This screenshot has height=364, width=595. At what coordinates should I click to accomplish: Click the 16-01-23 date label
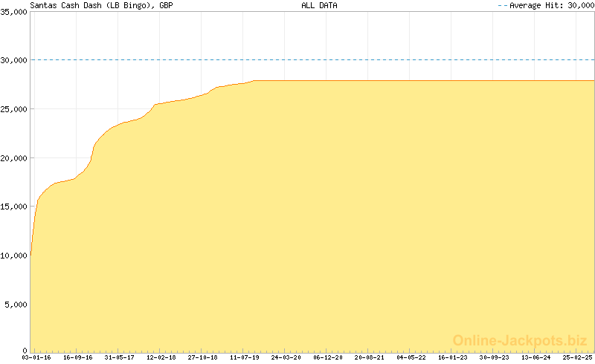pos(452,357)
